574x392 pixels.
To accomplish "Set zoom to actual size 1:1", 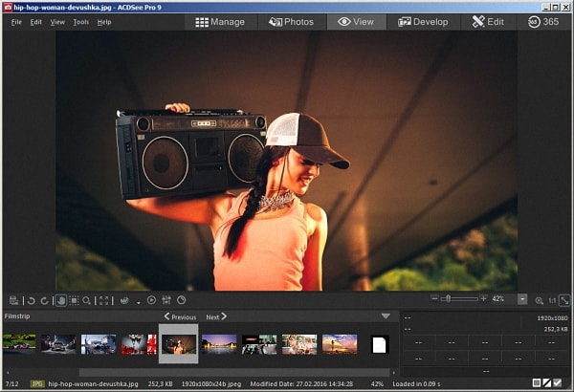I will [551, 300].
